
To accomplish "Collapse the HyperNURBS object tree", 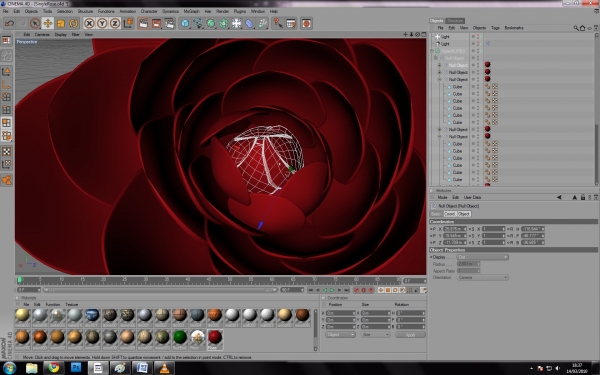I will click(x=432, y=51).
